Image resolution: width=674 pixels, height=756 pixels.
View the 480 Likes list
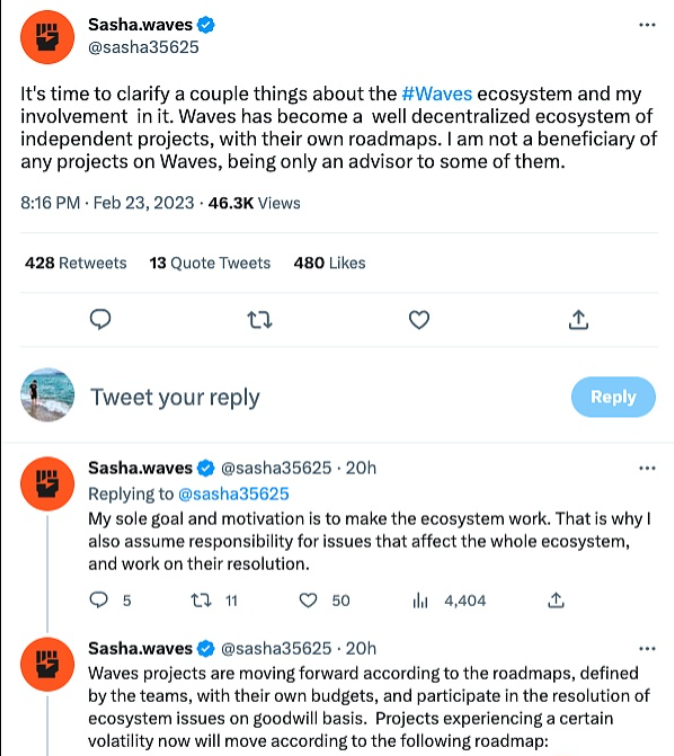[330, 263]
